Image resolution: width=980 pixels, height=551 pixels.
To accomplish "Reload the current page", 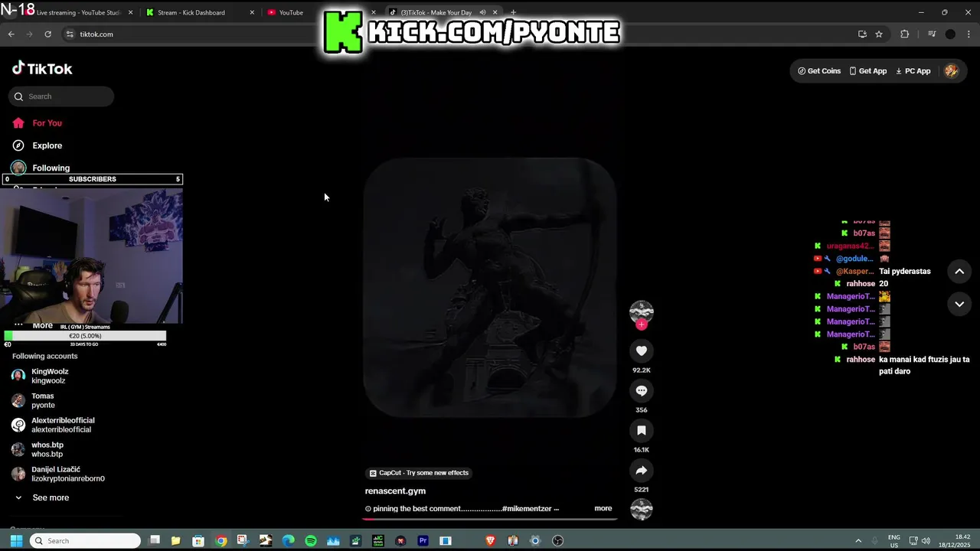I will pyautogui.click(x=47, y=34).
